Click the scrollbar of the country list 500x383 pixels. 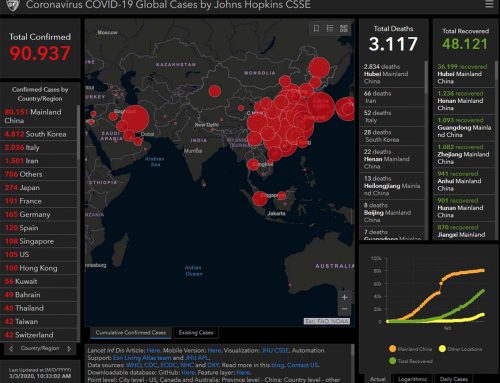point(78,133)
